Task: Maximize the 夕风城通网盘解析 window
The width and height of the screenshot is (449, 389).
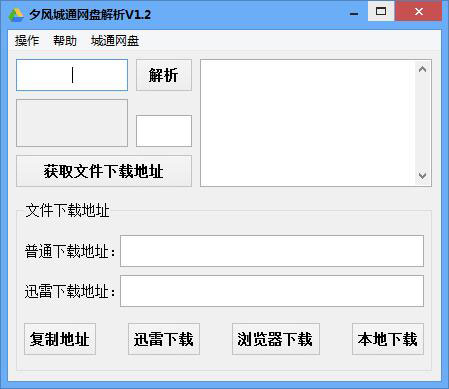Action: tap(381, 11)
